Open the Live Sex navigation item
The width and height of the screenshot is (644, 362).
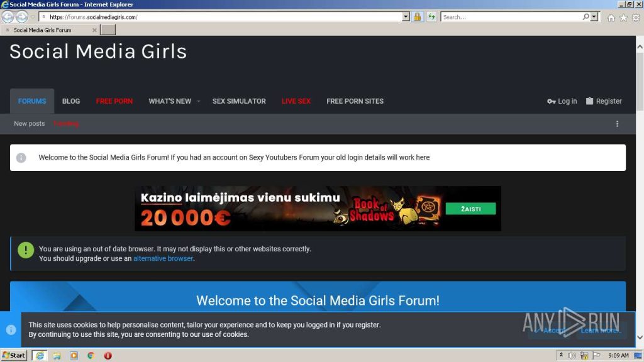point(296,101)
